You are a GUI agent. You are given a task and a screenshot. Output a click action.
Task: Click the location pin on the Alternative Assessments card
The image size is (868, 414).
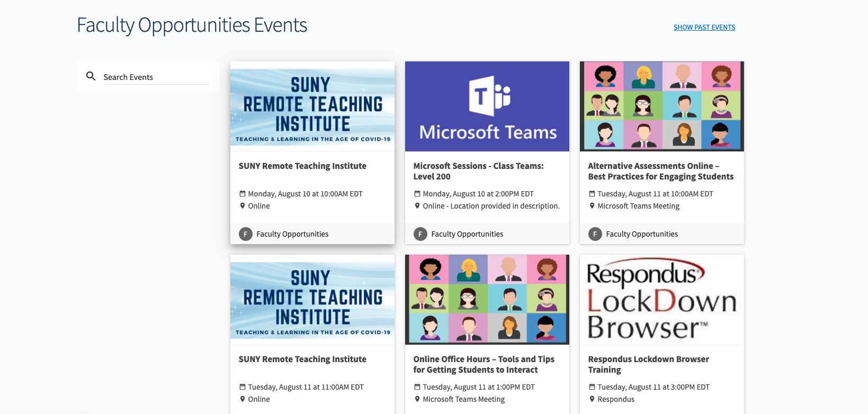(592, 206)
